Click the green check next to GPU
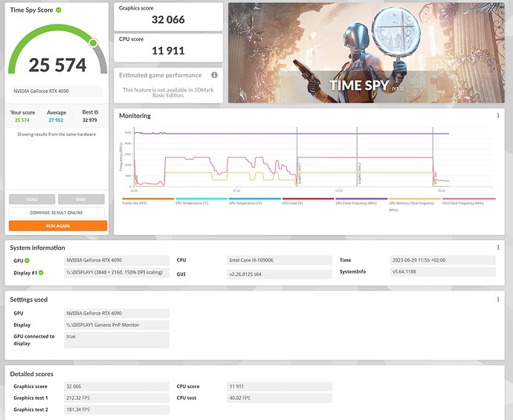 [27, 261]
